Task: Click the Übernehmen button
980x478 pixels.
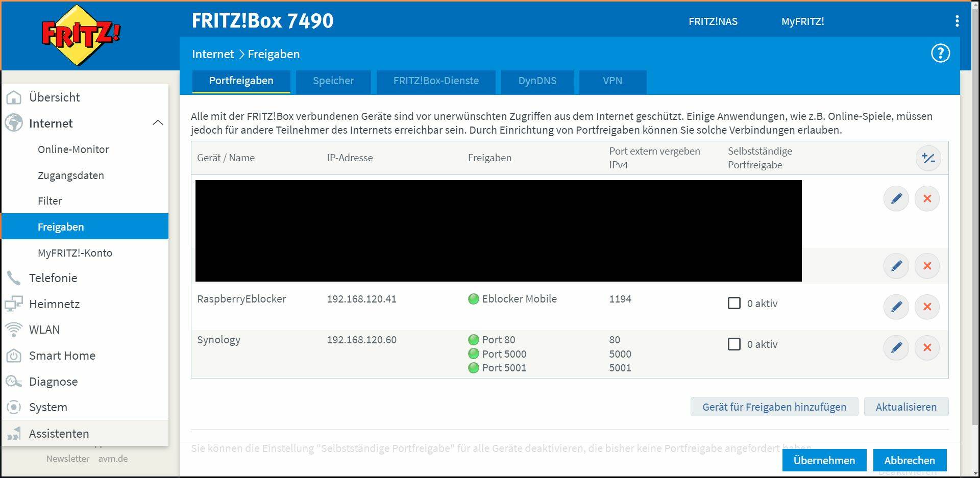Action: [824, 460]
